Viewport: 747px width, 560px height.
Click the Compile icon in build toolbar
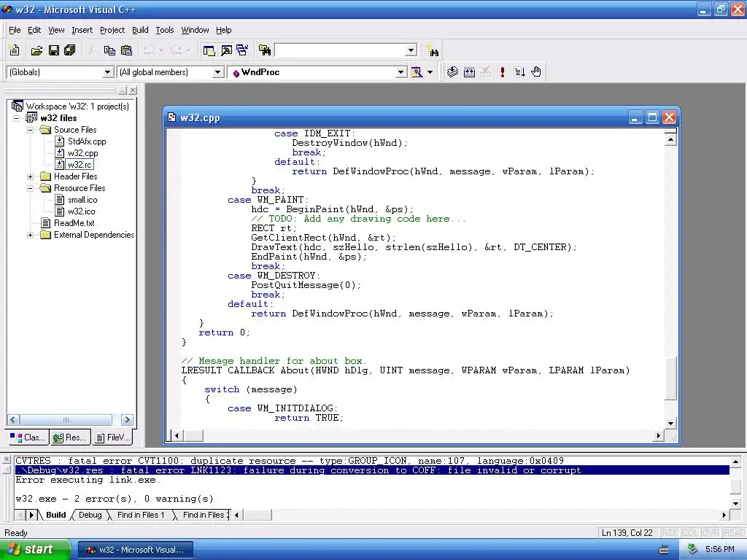[452, 72]
